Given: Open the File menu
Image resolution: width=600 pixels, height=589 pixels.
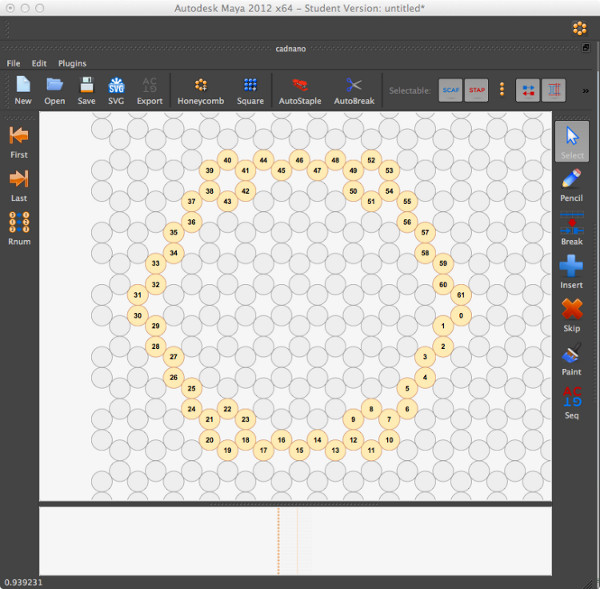Looking at the screenshot, I should (x=14, y=63).
